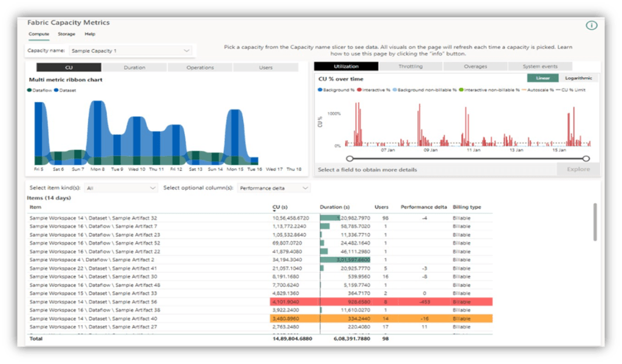Click the items table vertical scrollbar
This screenshot has height=364, width=622.
click(594, 222)
